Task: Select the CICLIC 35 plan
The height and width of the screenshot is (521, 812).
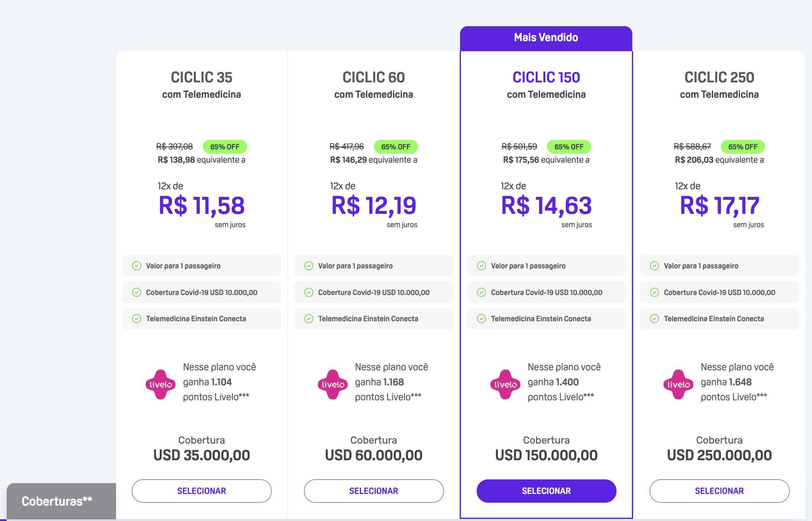Action: pos(202,491)
